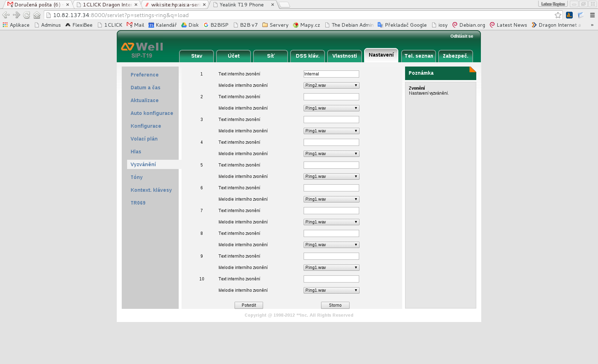Open melody dropdown for ring entry 10
The image size is (598, 364).
(x=331, y=290)
